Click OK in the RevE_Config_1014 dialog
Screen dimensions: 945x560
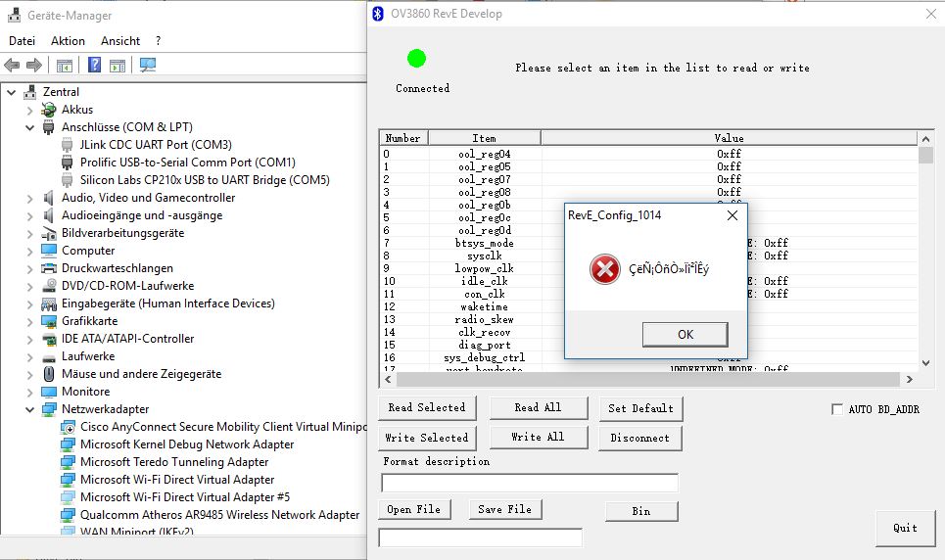[685, 335]
